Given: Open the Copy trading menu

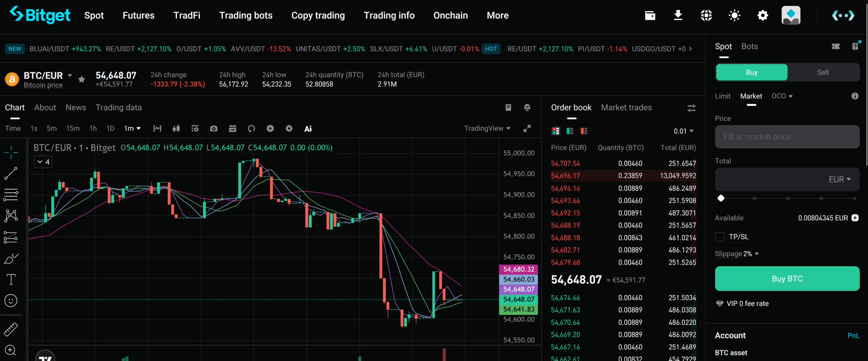Looking at the screenshot, I should 318,15.
